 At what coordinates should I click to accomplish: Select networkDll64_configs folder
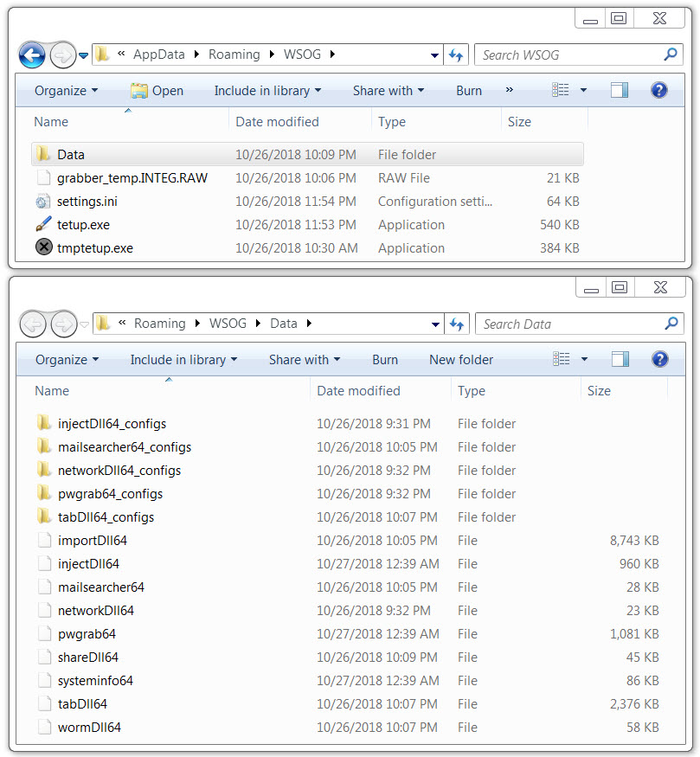coord(350,471)
